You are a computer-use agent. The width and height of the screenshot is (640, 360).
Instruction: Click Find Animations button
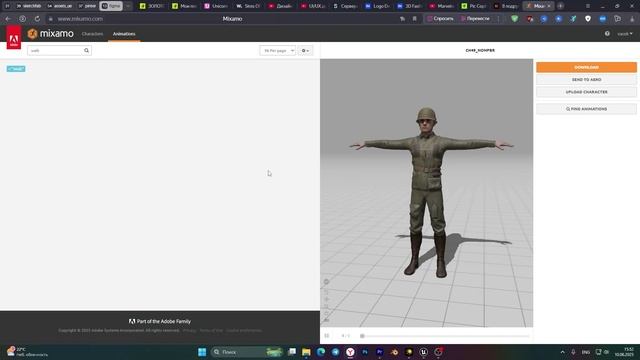pos(586,109)
